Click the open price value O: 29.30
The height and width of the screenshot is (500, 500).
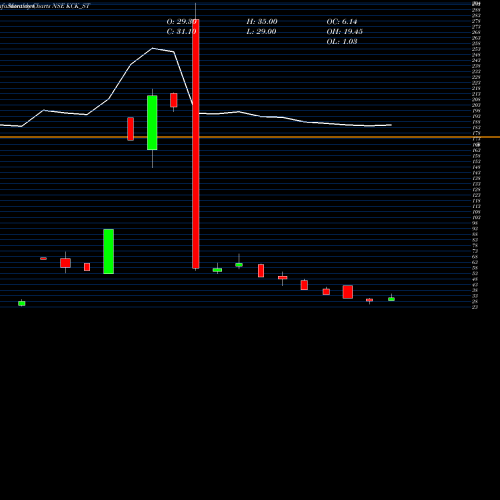(x=181, y=22)
